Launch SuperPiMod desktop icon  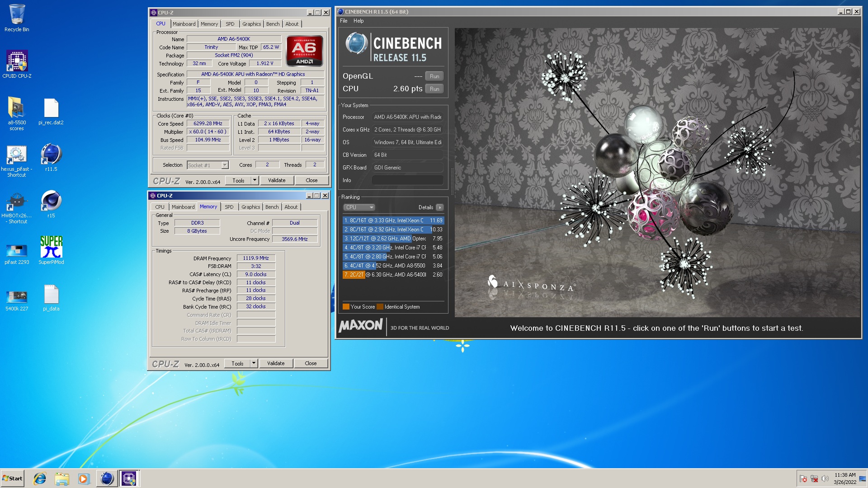click(51, 250)
